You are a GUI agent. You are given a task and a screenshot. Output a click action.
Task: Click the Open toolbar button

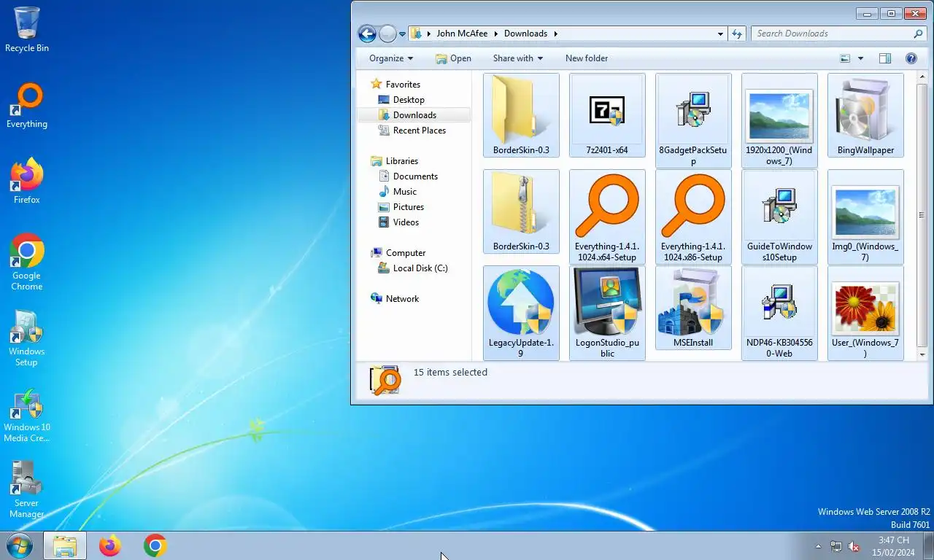(x=453, y=58)
